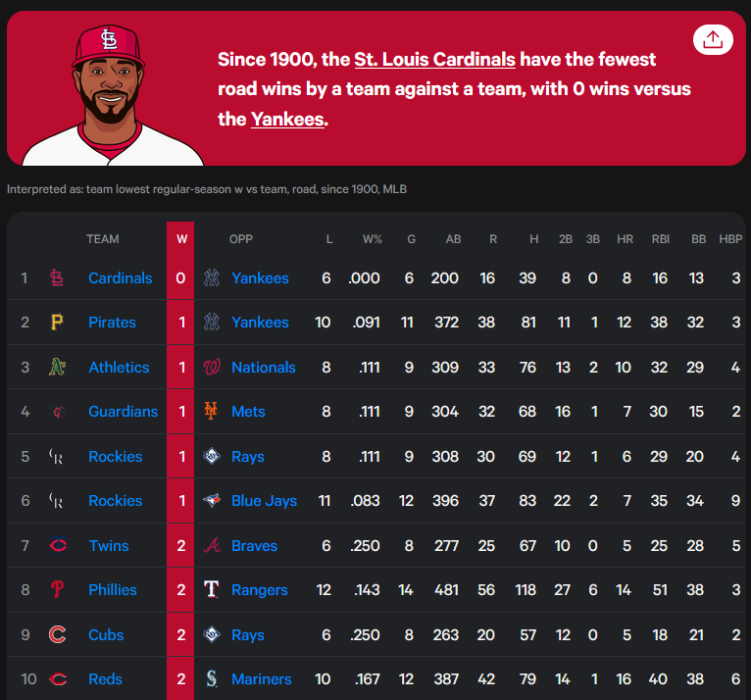Open the Cardinals team link in row 1
This screenshot has height=700, width=751.
point(121,278)
